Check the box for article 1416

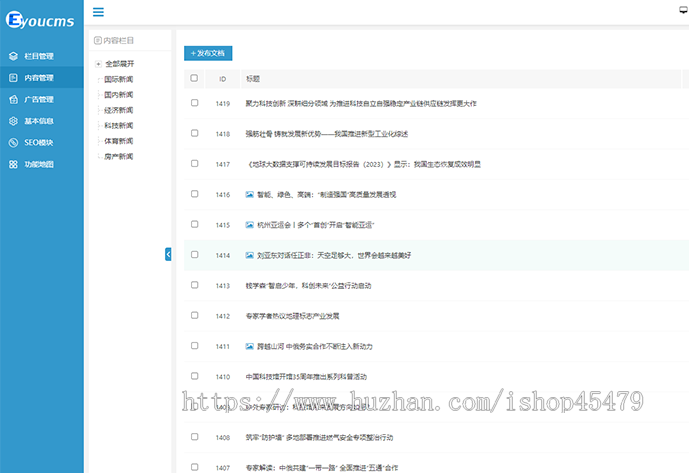194,194
